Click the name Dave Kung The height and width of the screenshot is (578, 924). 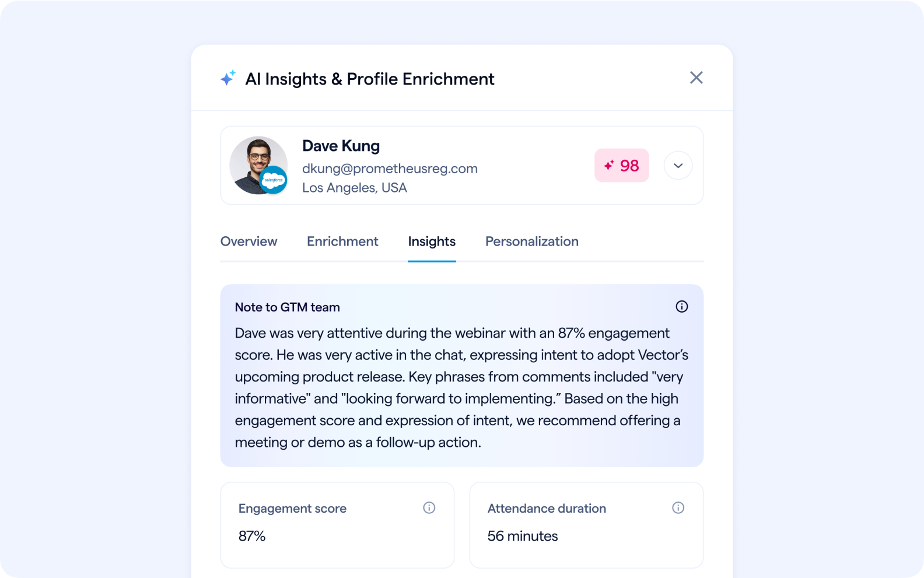coord(341,146)
